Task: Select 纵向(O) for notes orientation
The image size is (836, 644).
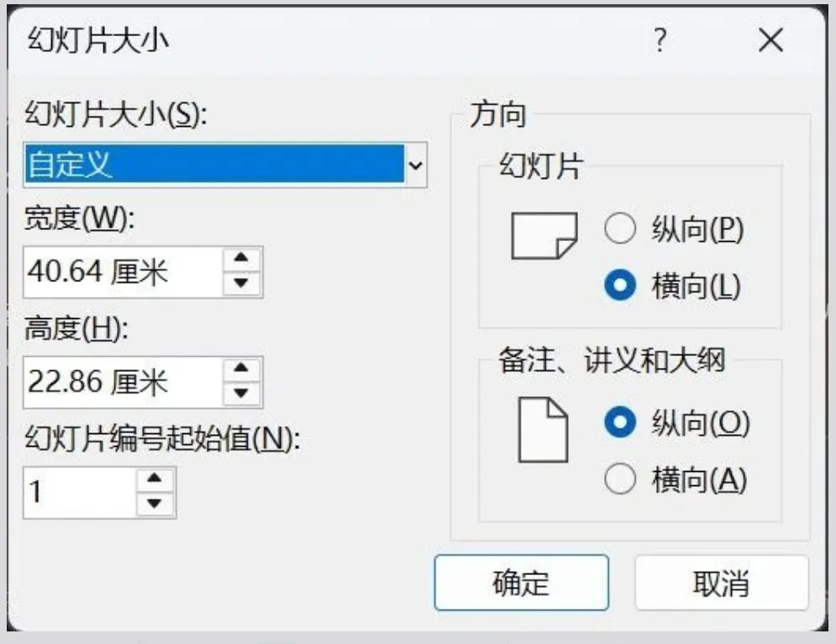Action: tap(620, 424)
